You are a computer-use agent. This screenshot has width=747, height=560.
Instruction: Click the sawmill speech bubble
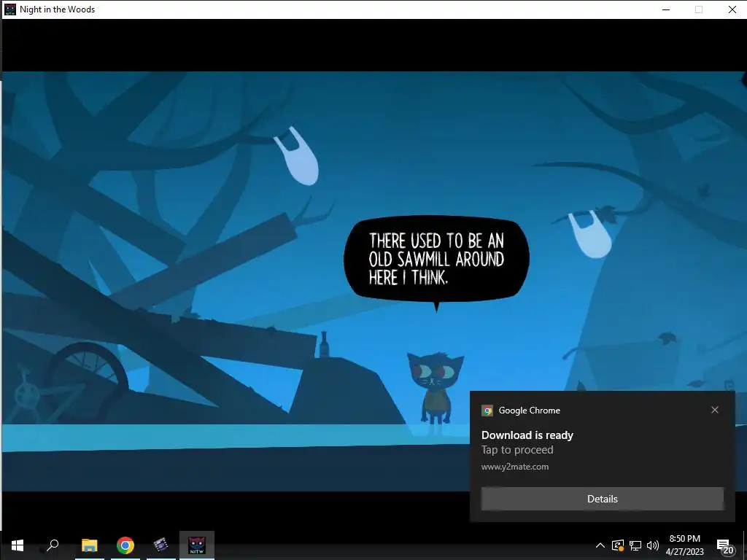436,260
